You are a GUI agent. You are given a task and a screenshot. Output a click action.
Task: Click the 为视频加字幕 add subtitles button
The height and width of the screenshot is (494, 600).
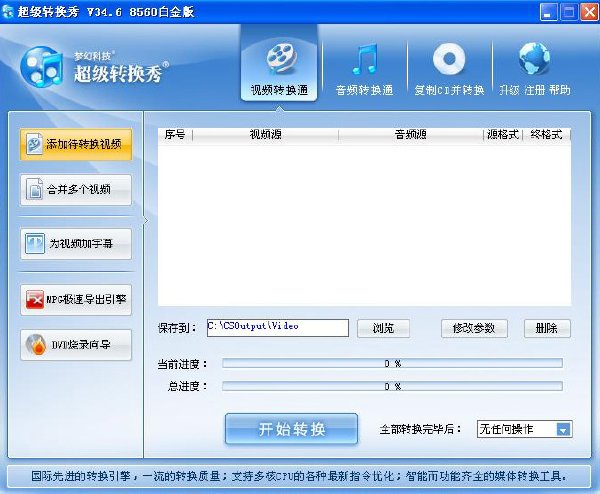point(76,244)
